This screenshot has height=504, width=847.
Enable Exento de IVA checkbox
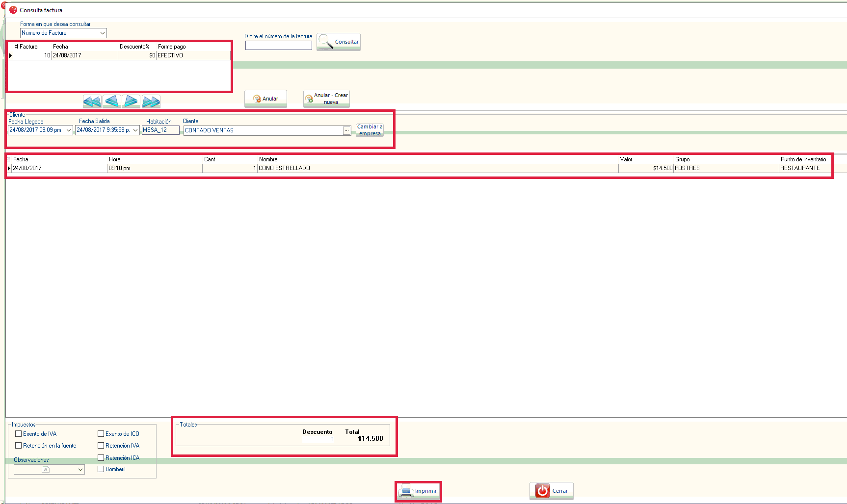19,434
